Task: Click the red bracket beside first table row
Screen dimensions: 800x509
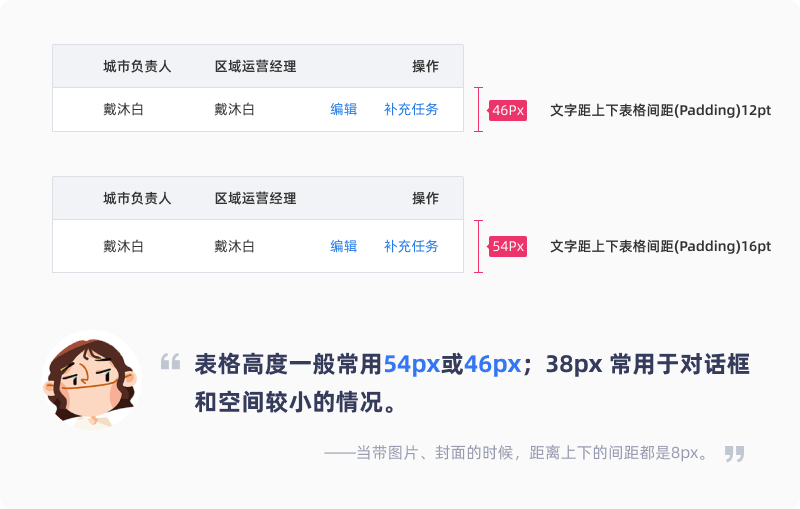Action: coord(478,110)
